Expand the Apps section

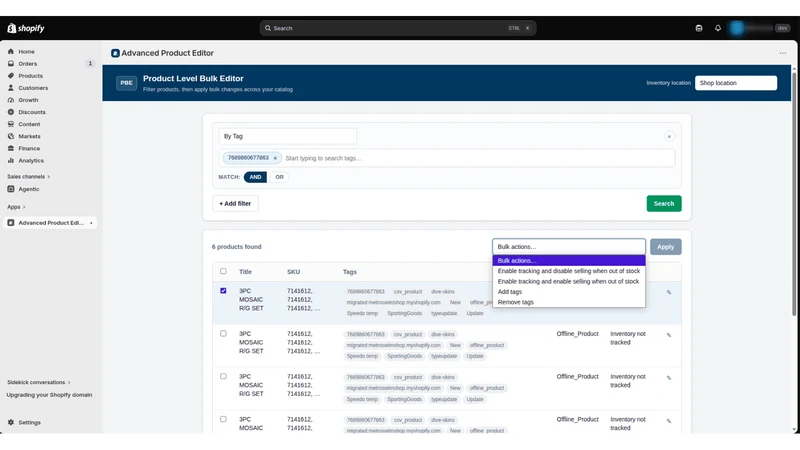16,207
